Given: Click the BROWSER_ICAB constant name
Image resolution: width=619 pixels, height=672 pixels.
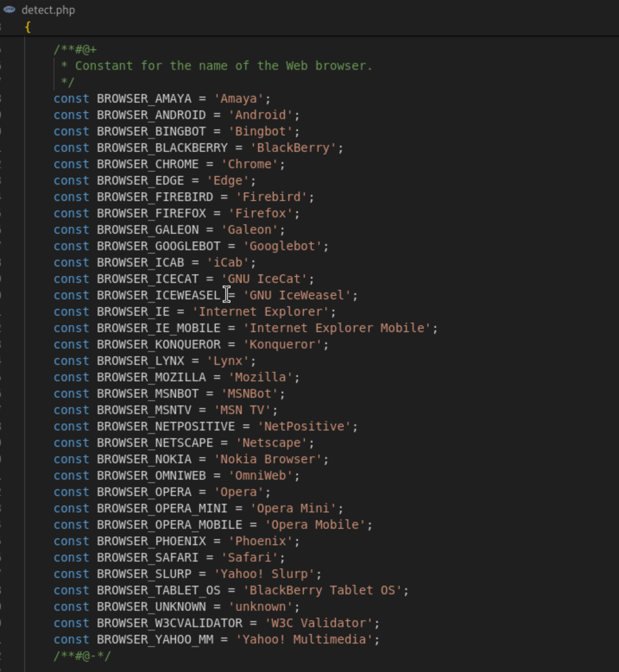Looking at the screenshot, I should click(141, 263).
